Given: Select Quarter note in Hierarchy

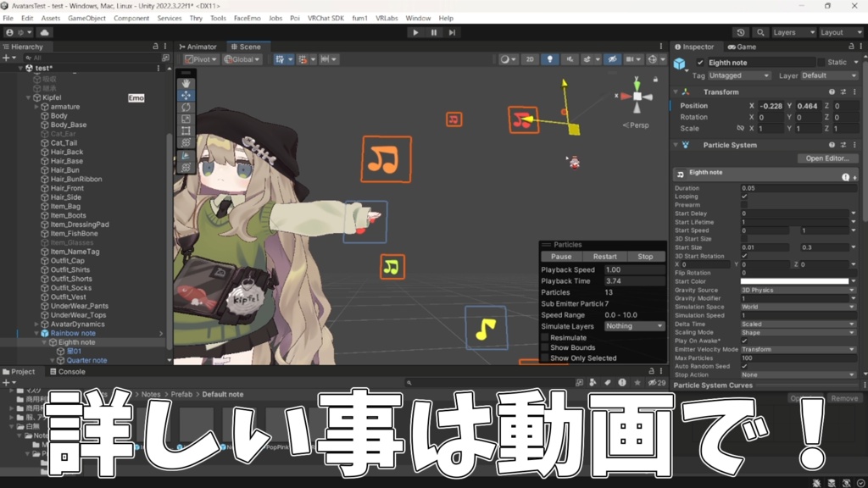Looking at the screenshot, I should 86,361.
